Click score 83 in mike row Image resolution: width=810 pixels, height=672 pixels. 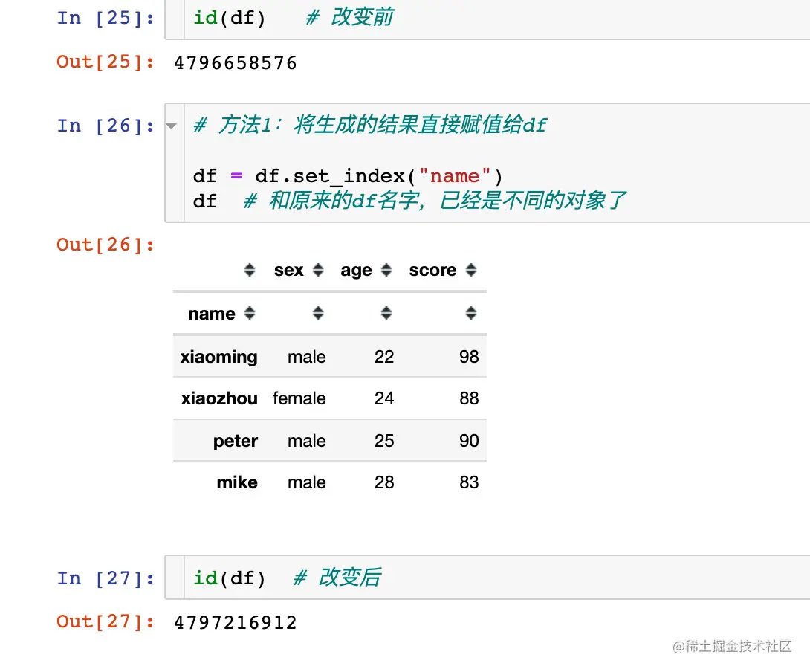click(469, 482)
